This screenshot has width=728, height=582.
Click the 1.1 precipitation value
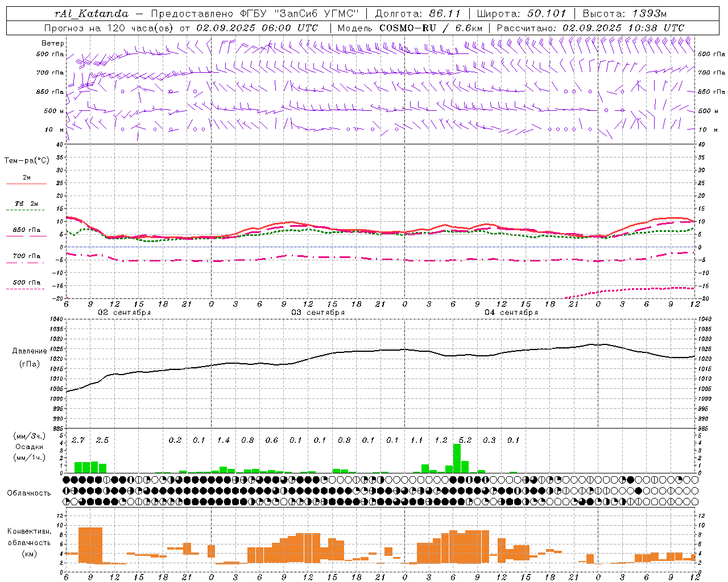[x=417, y=440]
